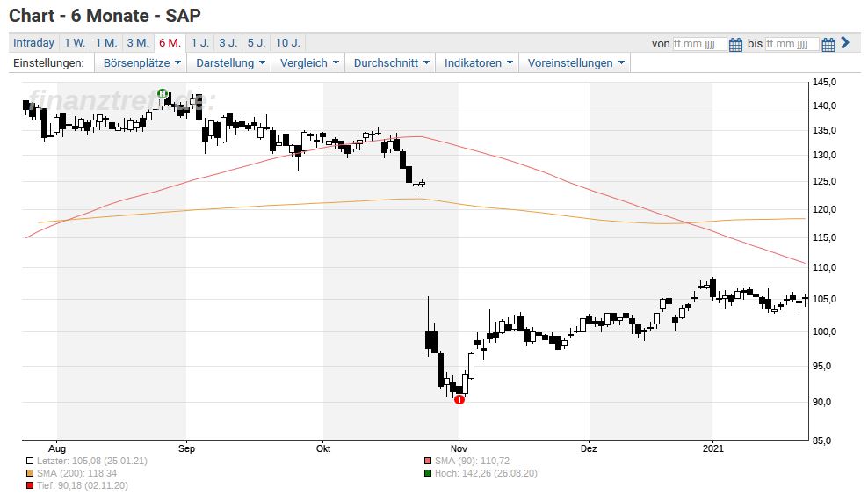Click the 'Dez' x-axis label
Viewport: 868px width, 495px height.
(589, 448)
